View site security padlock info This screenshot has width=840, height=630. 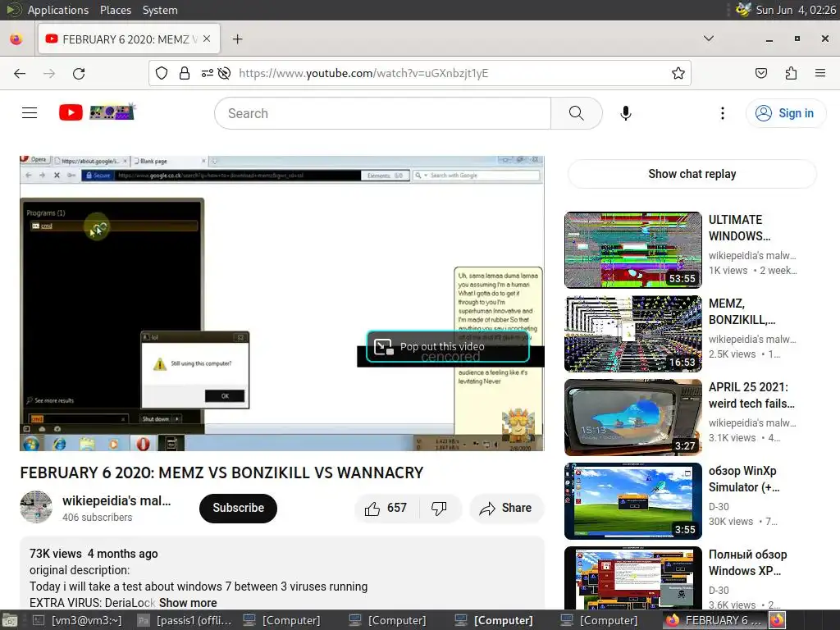pos(185,73)
